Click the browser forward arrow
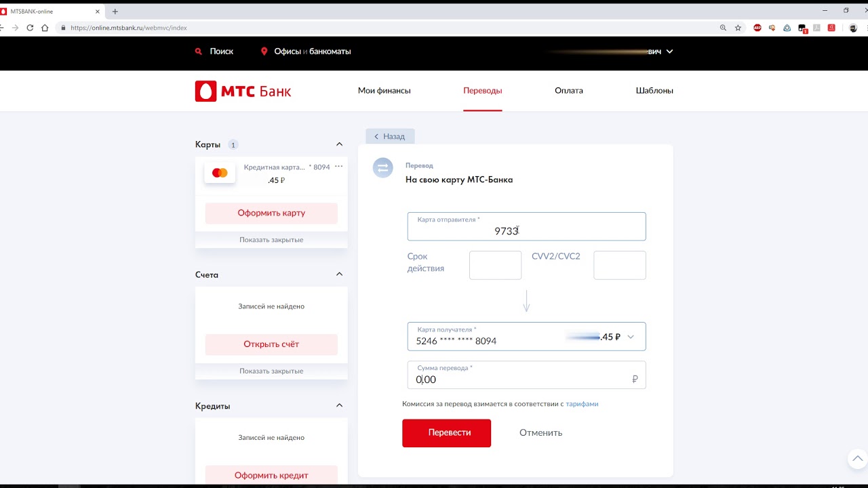This screenshot has height=488, width=868. point(15,28)
